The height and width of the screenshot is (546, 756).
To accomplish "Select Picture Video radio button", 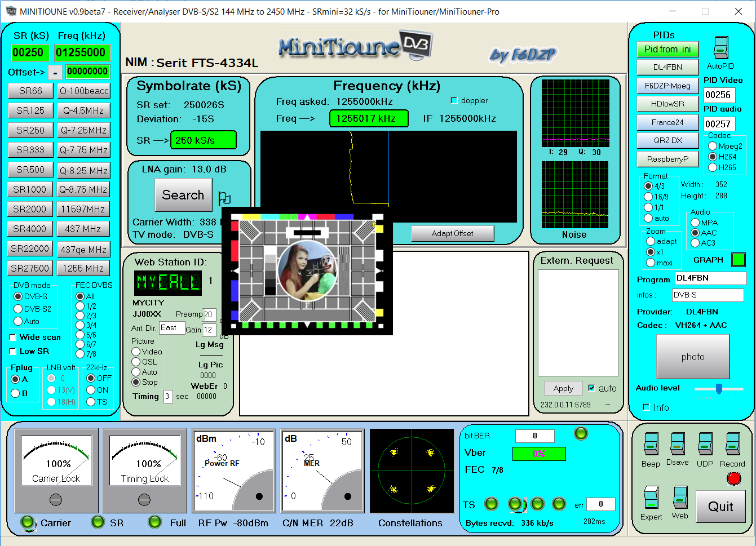I will (136, 352).
